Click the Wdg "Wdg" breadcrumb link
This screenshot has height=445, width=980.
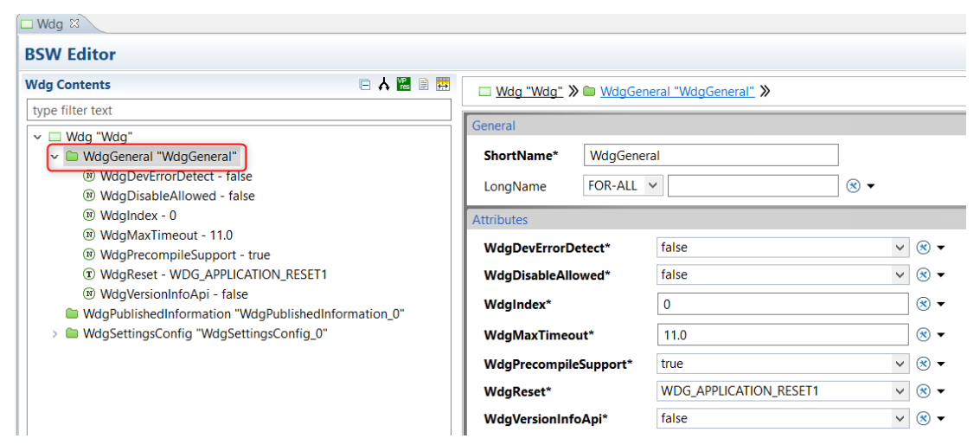[x=529, y=92]
